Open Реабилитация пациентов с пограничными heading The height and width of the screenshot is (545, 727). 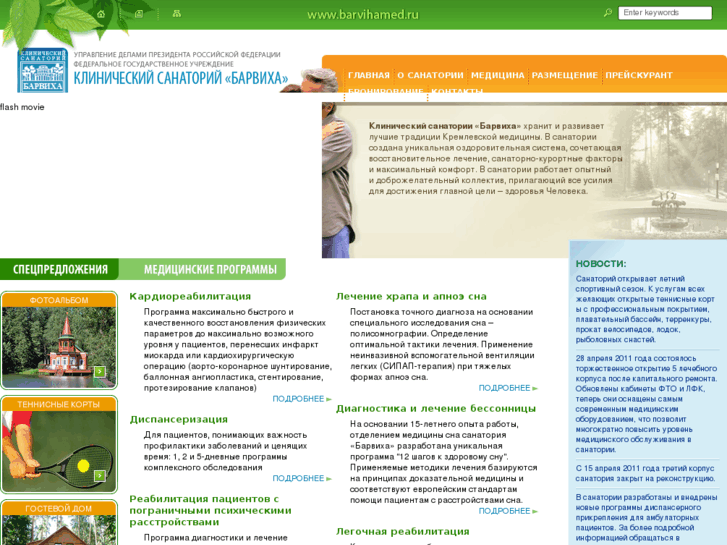click(210, 511)
